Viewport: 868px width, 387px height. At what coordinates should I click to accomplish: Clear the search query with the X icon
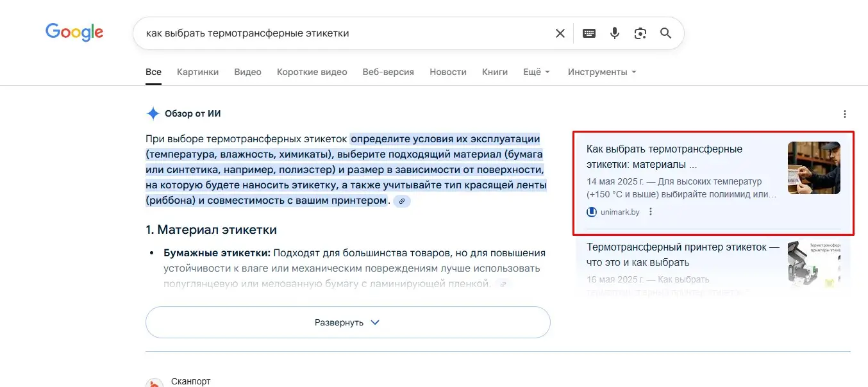click(x=560, y=33)
